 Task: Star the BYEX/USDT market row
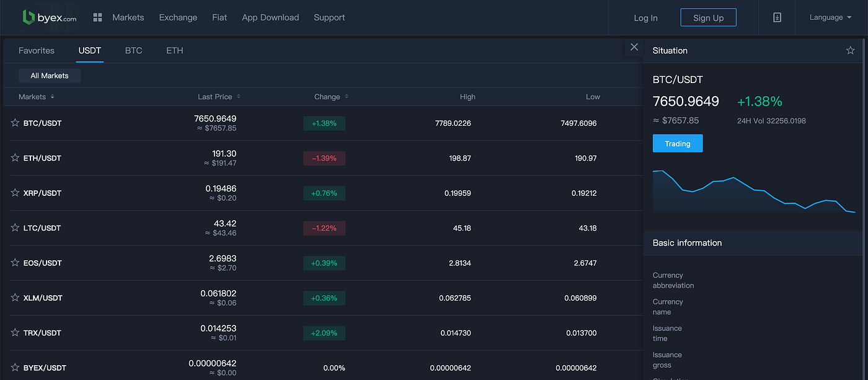tap(15, 368)
